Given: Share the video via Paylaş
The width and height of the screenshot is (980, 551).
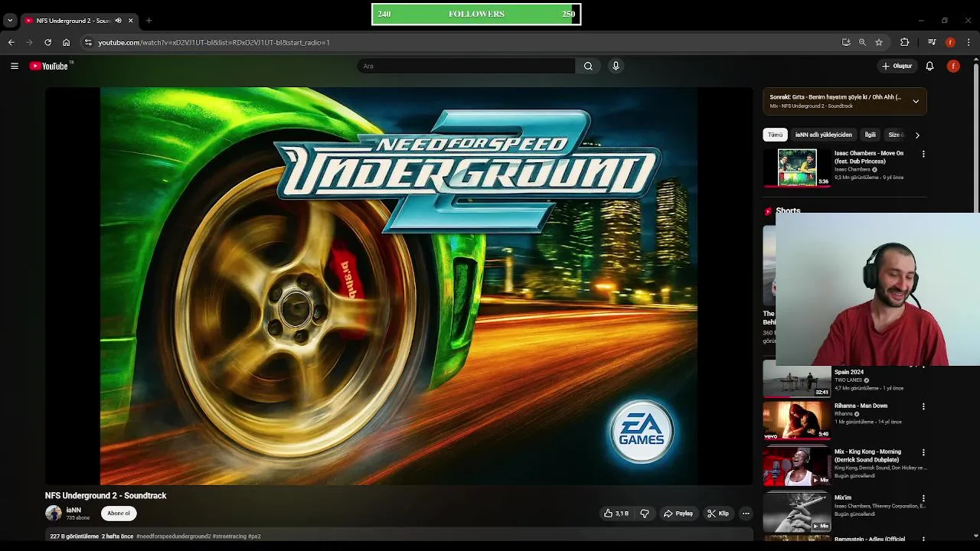Looking at the screenshot, I should click(678, 514).
